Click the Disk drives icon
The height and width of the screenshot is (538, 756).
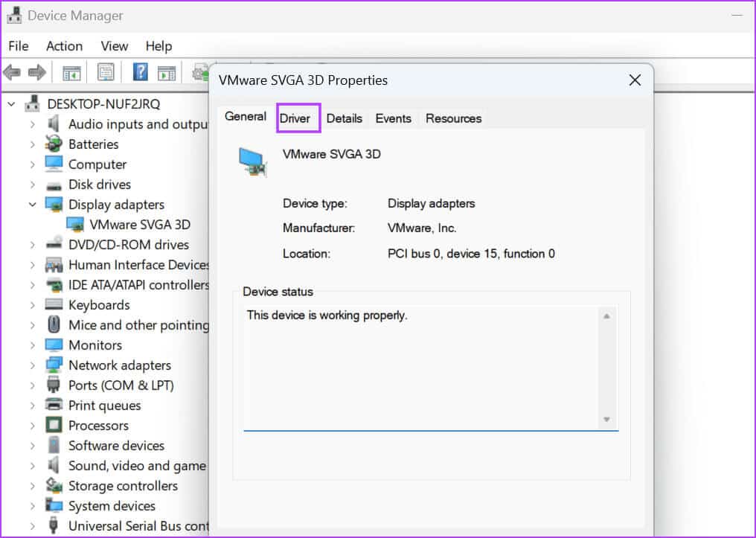[x=54, y=185]
